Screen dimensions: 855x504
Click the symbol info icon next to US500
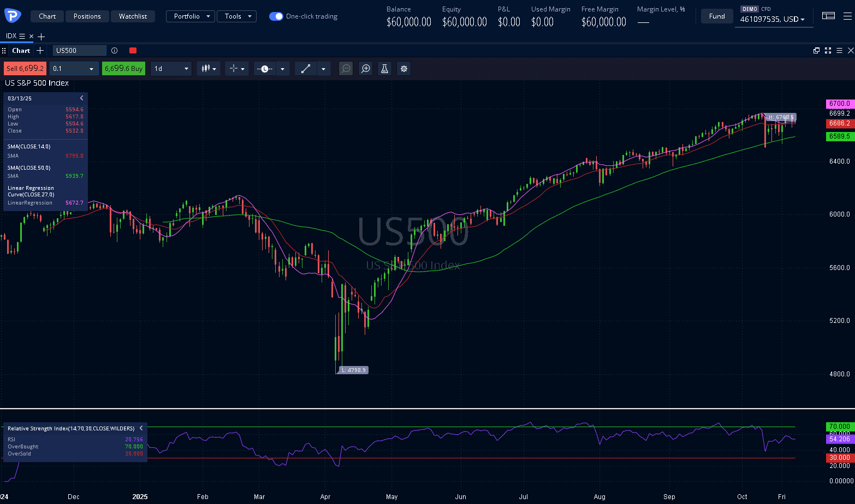[114, 51]
